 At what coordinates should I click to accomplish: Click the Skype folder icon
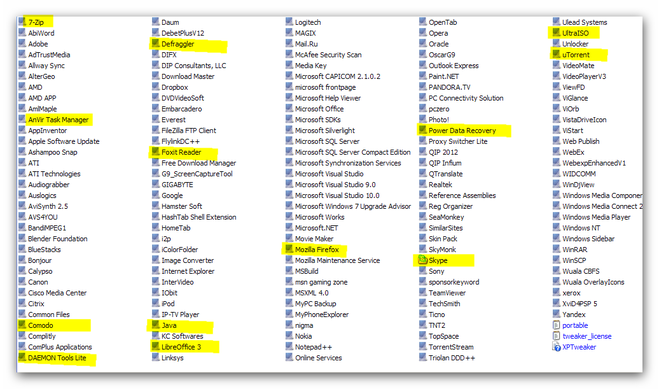pyautogui.click(x=422, y=260)
